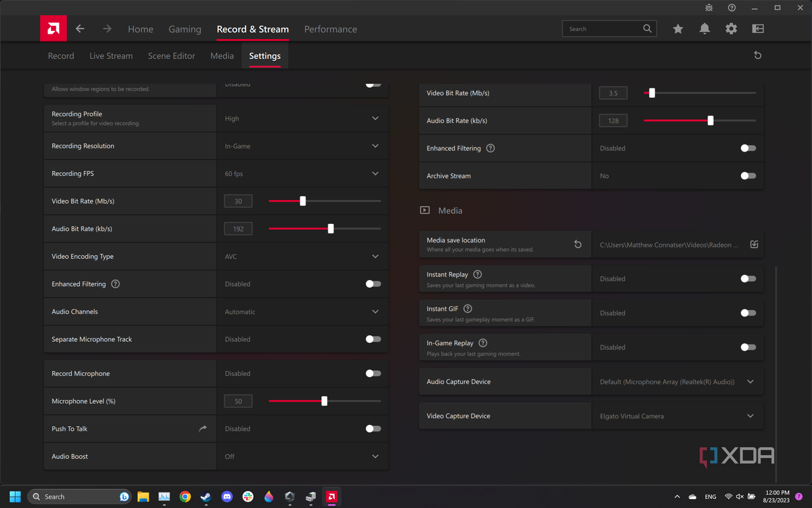Go to the Performance section
The image size is (812, 508).
point(330,29)
